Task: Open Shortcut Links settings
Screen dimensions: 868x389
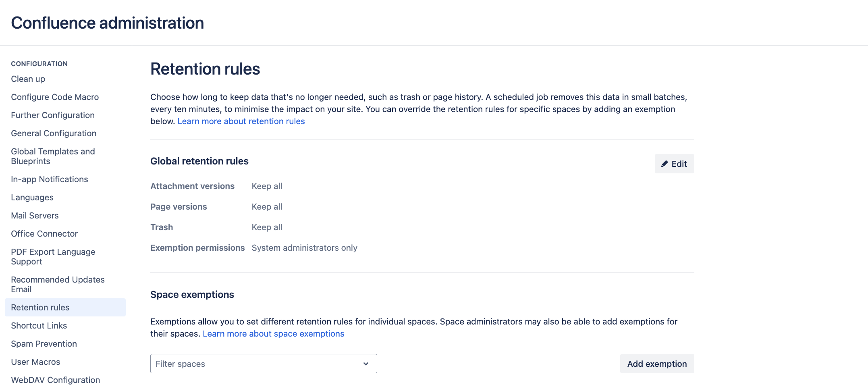Action: [39, 325]
